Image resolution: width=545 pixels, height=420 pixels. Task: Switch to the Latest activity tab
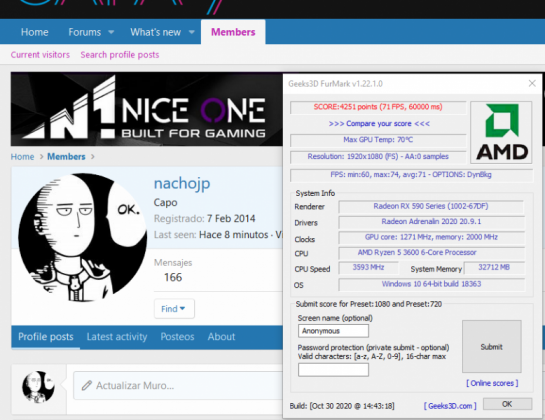[117, 337]
